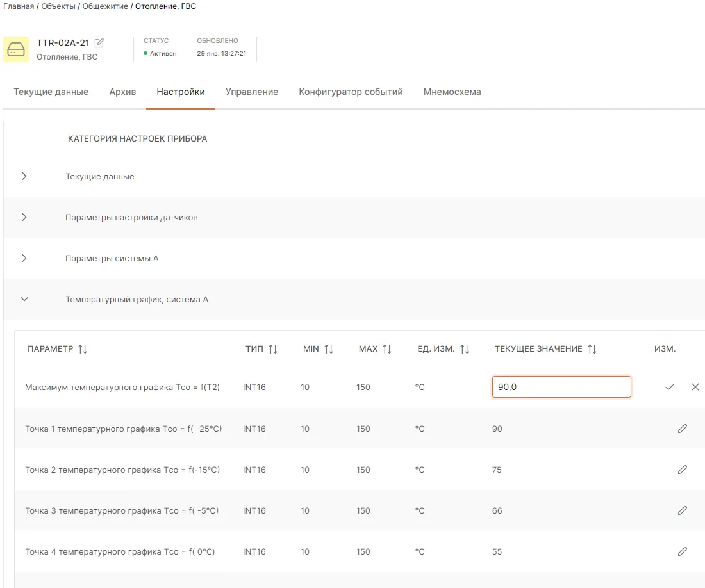Click the КАТЕГОРИЯ НАСТРОЕК ПРИБОРА heading
Viewport: 705px width, 588px height.
point(138,139)
